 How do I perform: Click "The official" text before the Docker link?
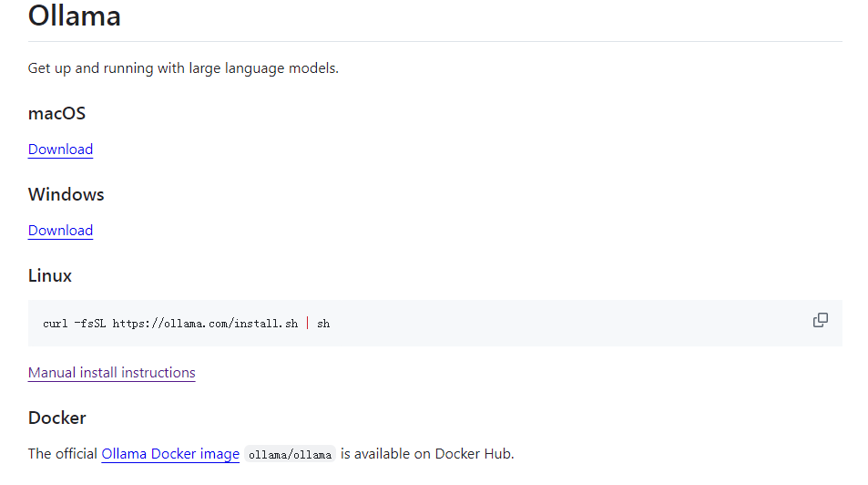coord(62,454)
